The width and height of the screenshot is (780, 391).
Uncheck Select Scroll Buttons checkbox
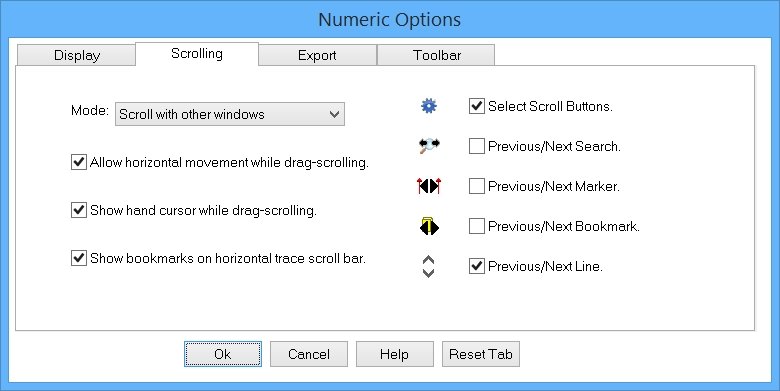(x=477, y=106)
